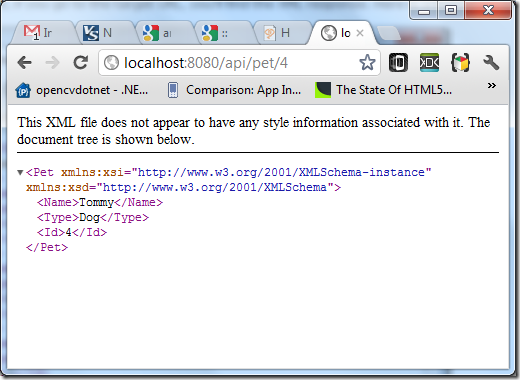Click the black square extension icon

(398, 62)
